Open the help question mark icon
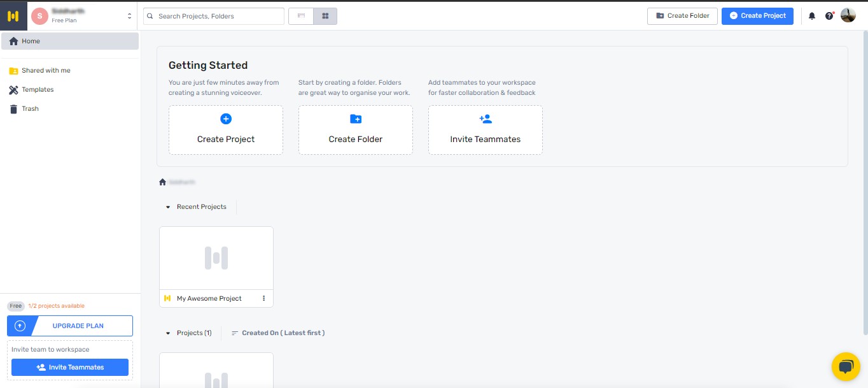The image size is (868, 388). 829,16
